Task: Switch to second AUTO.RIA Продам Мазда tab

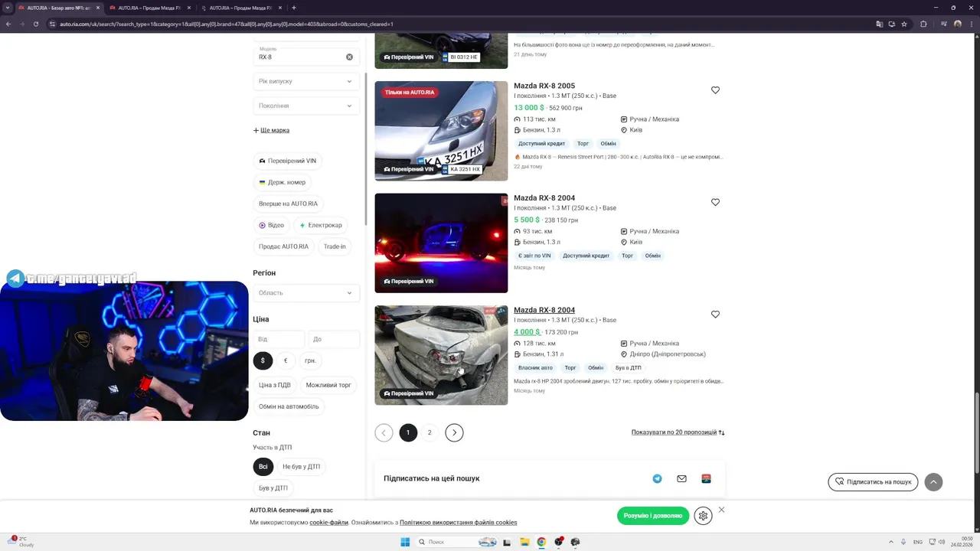Action: tap(149, 8)
